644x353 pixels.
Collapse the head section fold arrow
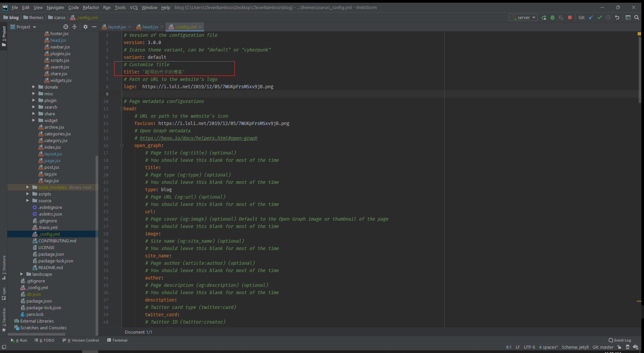point(122,109)
